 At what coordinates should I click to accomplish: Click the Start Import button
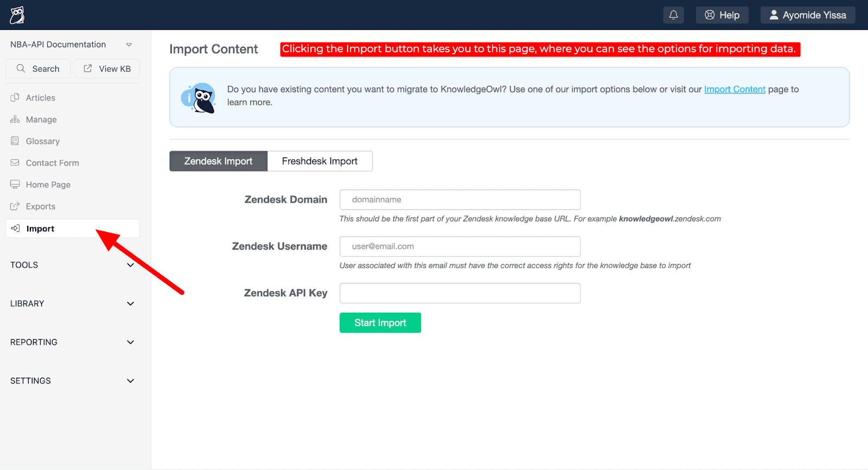380,322
